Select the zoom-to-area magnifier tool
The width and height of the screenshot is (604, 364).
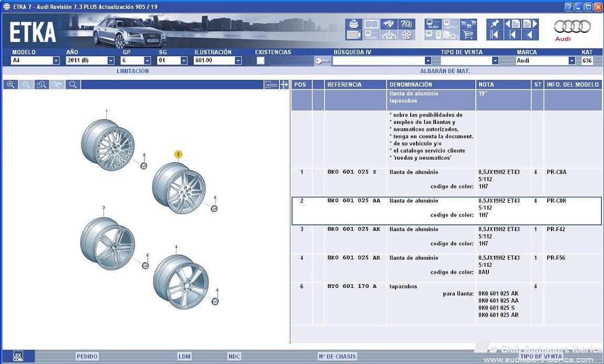pyautogui.click(x=41, y=85)
